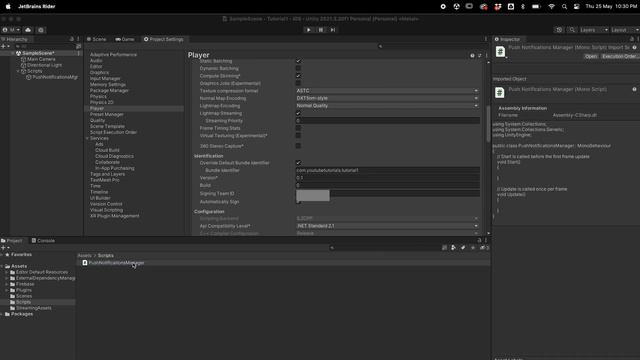Open Lightmap Encoding dropdown
The width and height of the screenshot is (640, 360).
pos(387,105)
